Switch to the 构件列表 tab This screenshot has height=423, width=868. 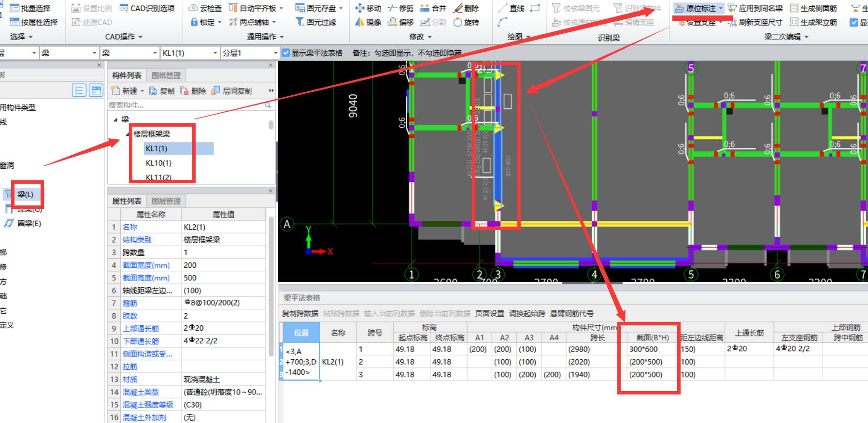coord(127,75)
